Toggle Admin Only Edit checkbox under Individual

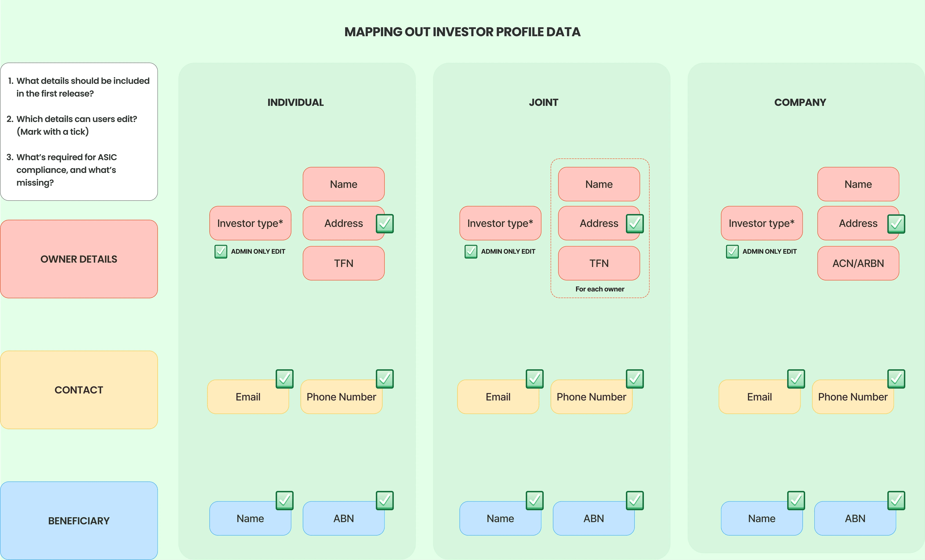221,251
